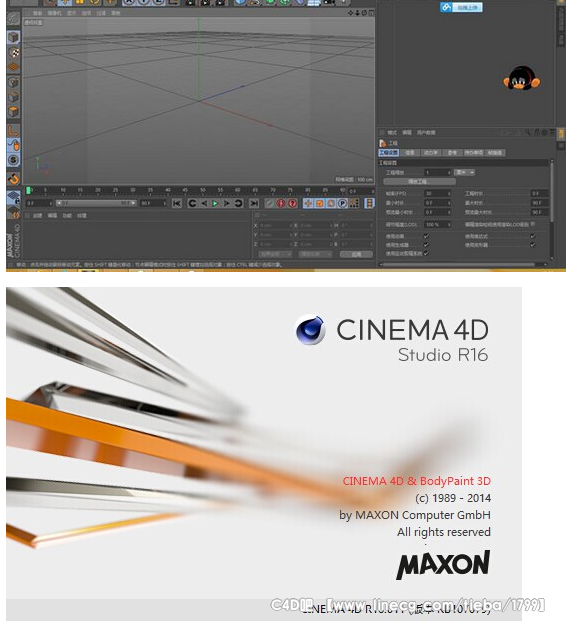Click the viewport pan move-arrows icon
This screenshot has height=622, width=571.
[350, 13]
